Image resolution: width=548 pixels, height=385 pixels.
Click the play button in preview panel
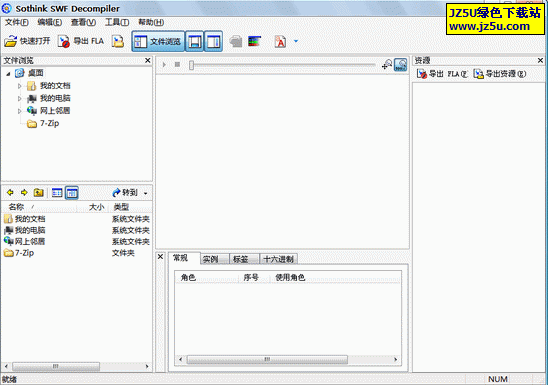[164, 65]
